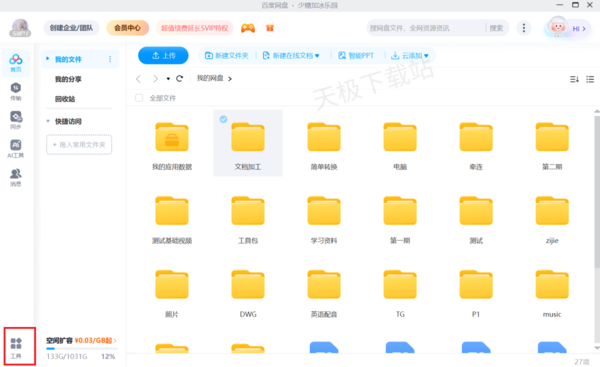
Task: Click the 我的网盘 breadcrumb
Action: (210, 78)
